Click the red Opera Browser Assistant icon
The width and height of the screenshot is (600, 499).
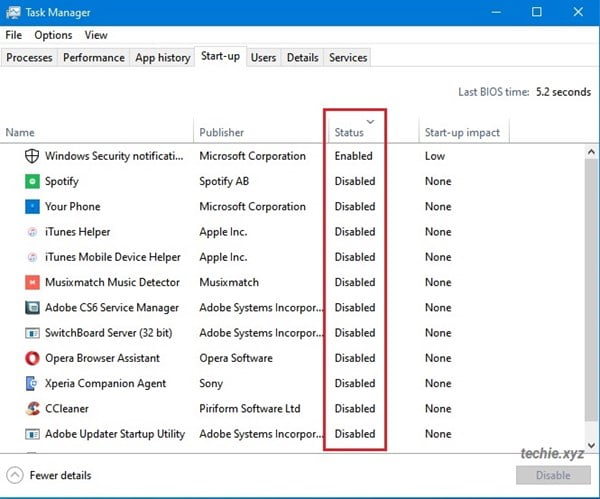(32, 358)
